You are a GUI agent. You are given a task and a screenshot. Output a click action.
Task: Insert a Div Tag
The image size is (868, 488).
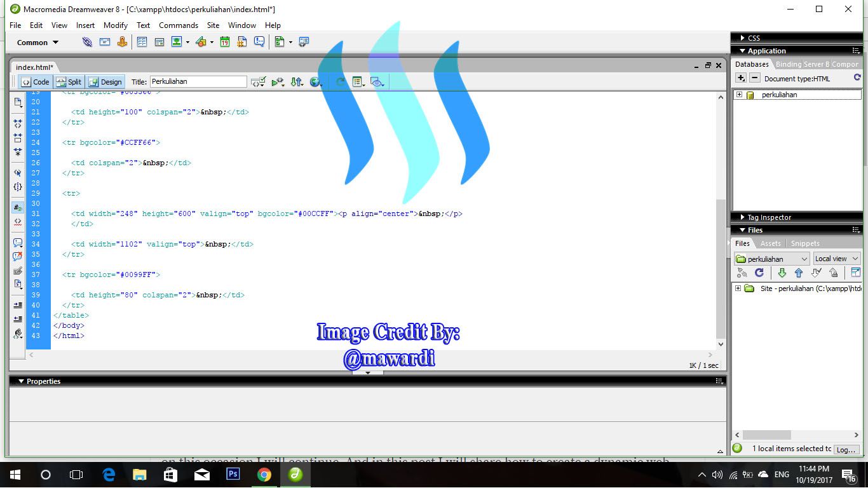point(159,42)
